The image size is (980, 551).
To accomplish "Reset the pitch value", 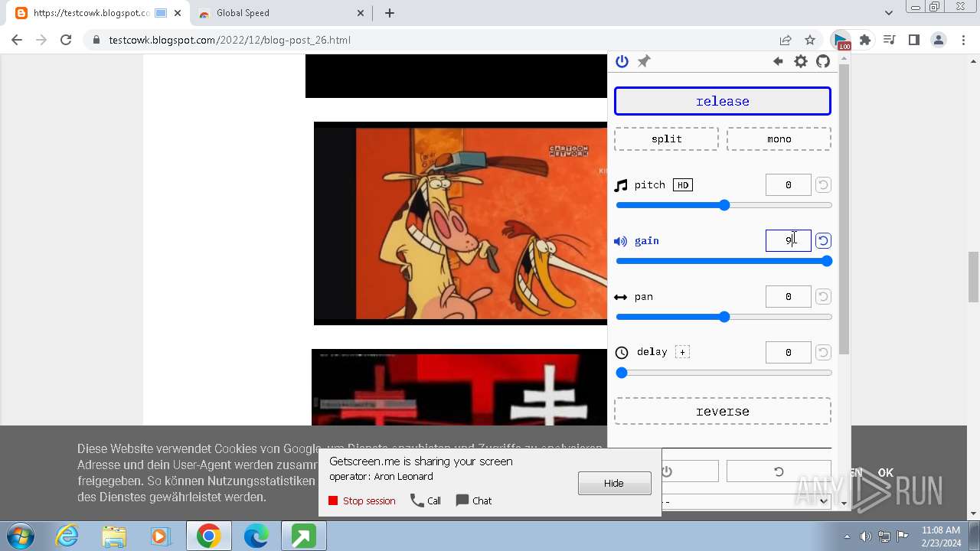I will (823, 184).
